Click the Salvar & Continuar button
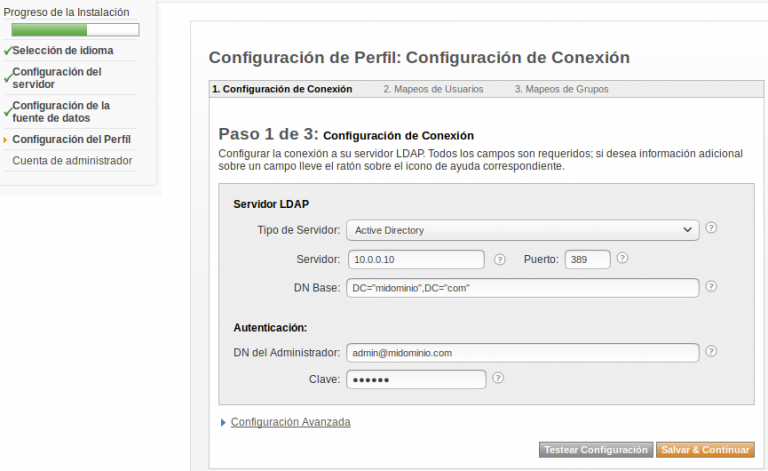This screenshot has width=768, height=471. [x=705, y=450]
